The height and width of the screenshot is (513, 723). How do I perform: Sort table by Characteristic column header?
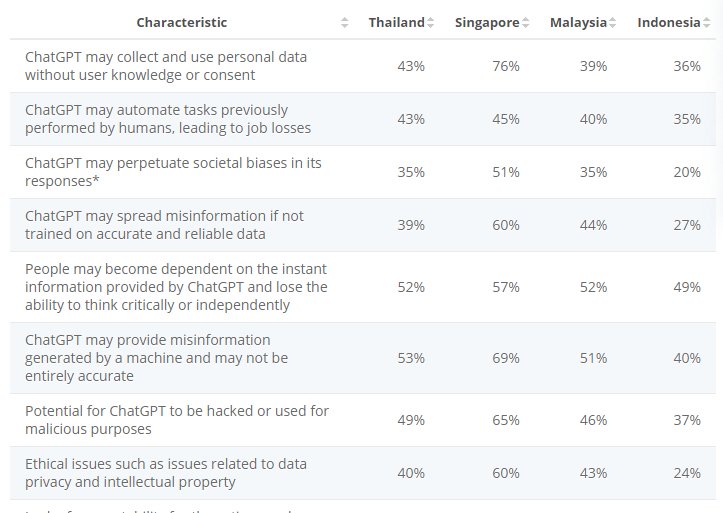181,23
